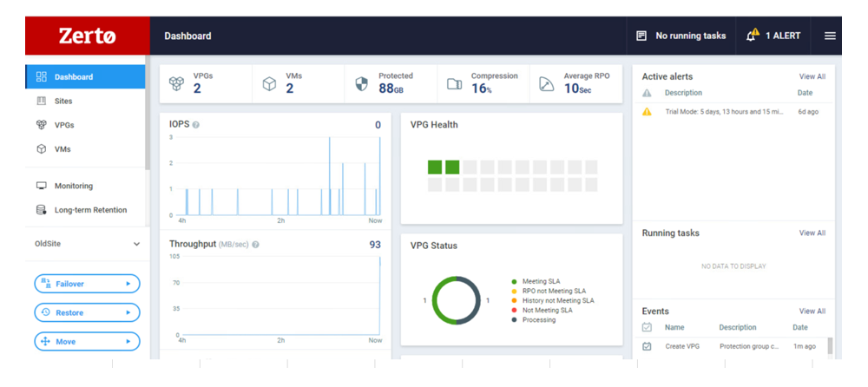868x387 pixels.
Task: Click the alerts header triangle icon
Action: pyautogui.click(x=647, y=93)
